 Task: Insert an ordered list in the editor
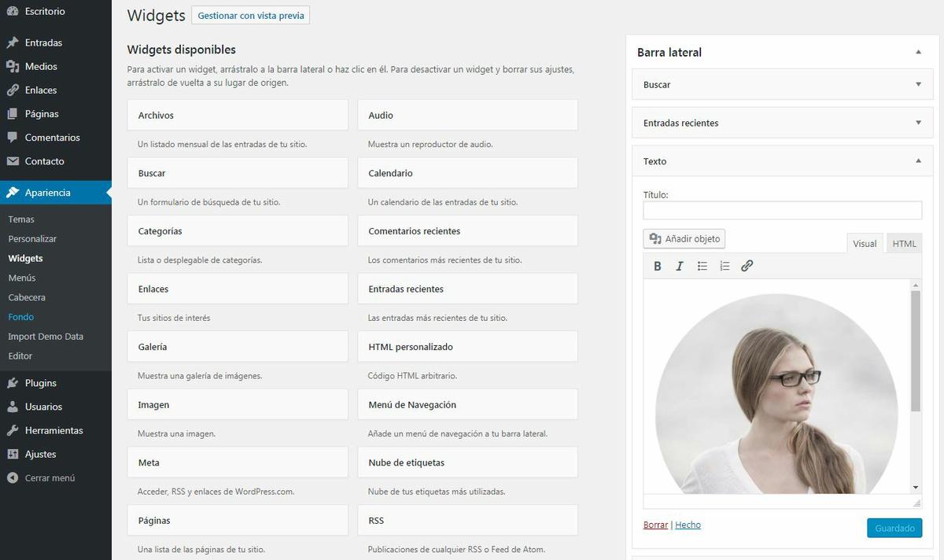(724, 266)
